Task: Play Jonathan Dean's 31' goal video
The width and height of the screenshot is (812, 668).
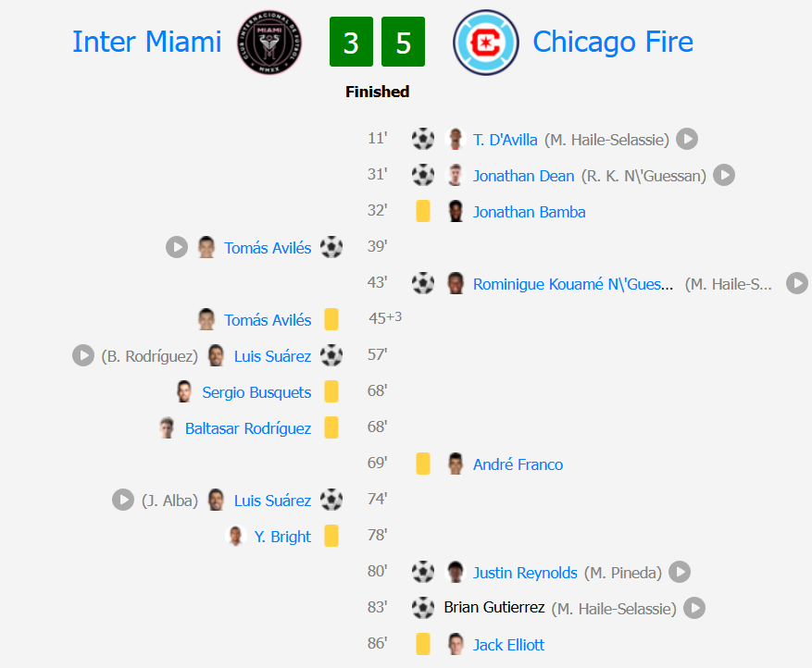Action: (724, 176)
